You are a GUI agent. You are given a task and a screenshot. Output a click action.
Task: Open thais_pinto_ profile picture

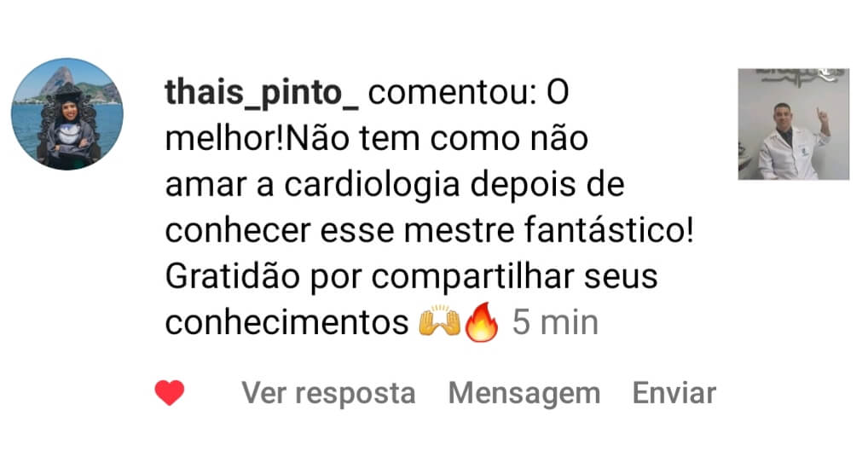67,114
